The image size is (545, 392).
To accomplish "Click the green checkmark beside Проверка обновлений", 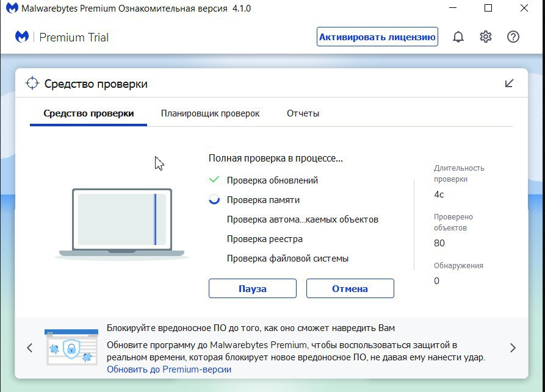I will click(214, 180).
